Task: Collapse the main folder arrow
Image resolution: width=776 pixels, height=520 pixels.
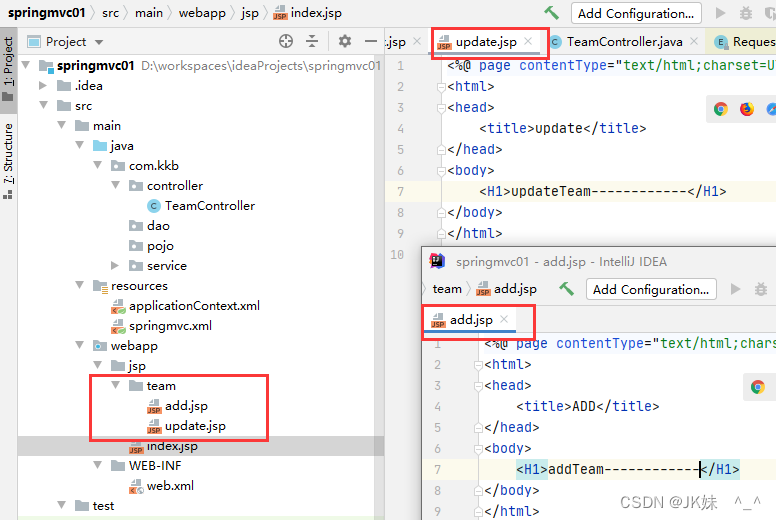Action: [62, 125]
